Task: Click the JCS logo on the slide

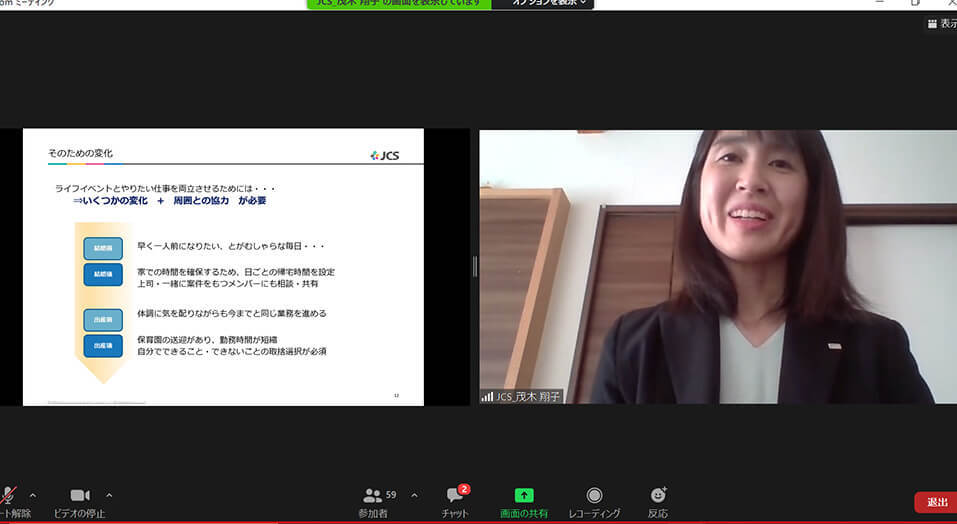Action: [384, 155]
